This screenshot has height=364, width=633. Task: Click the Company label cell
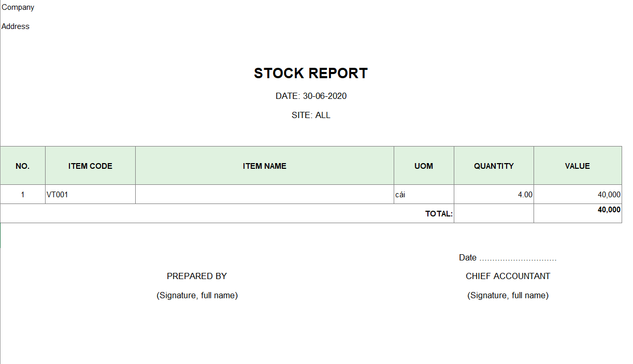coord(18,7)
